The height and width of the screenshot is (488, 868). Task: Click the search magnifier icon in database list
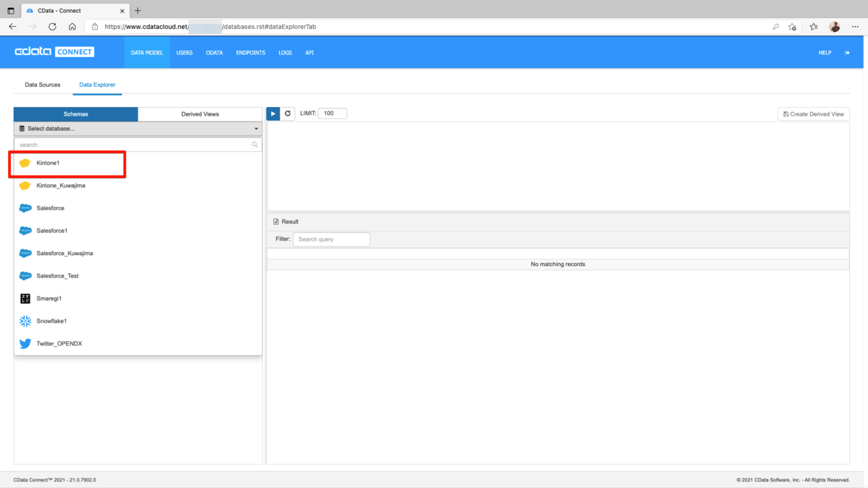[255, 145]
